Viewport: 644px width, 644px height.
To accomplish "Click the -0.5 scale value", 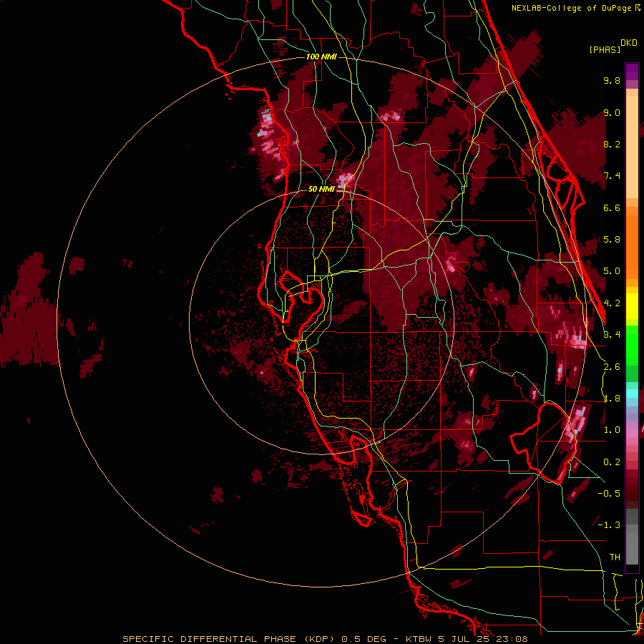I will pyautogui.click(x=609, y=494).
